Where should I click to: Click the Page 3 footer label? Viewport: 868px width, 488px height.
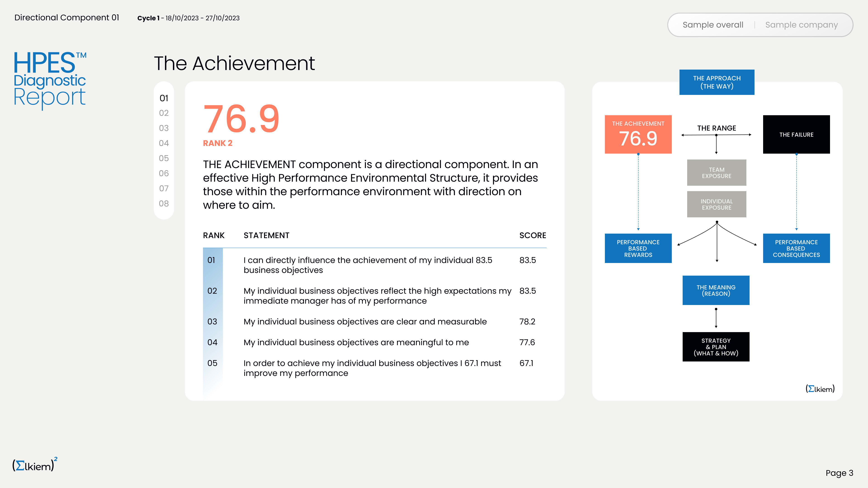[x=839, y=473]
